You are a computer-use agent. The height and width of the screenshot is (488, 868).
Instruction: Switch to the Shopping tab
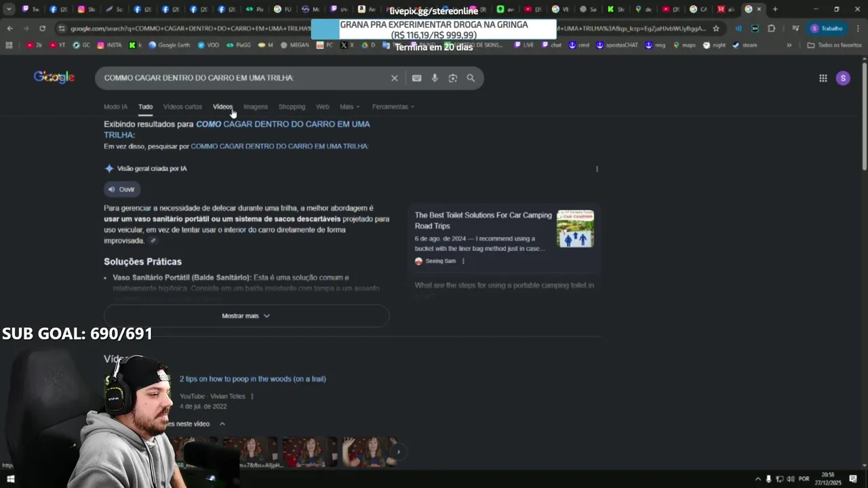(292, 107)
